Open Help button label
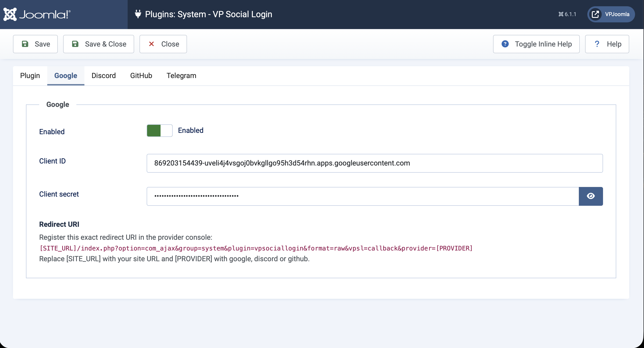 [x=614, y=44]
